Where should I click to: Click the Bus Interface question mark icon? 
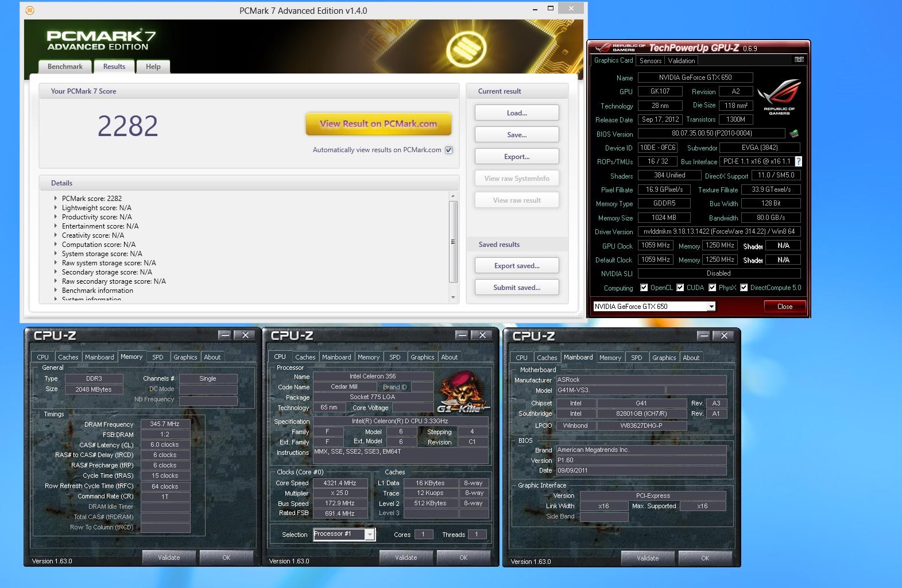(798, 162)
